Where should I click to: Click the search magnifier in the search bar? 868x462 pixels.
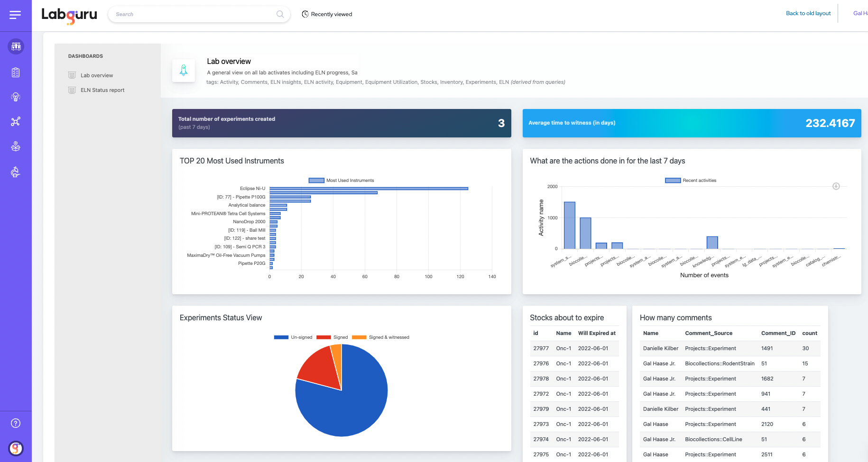[x=280, y=14]
